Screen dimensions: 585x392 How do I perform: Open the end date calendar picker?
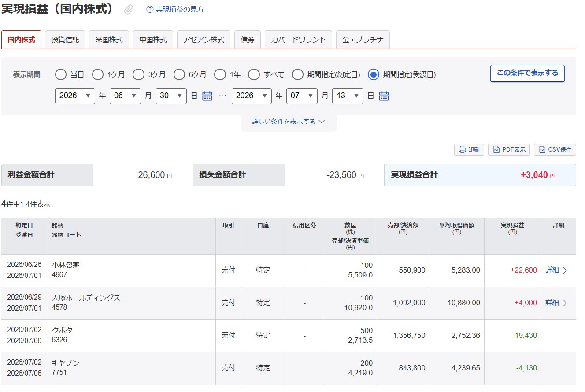click(x=384, y=96)
